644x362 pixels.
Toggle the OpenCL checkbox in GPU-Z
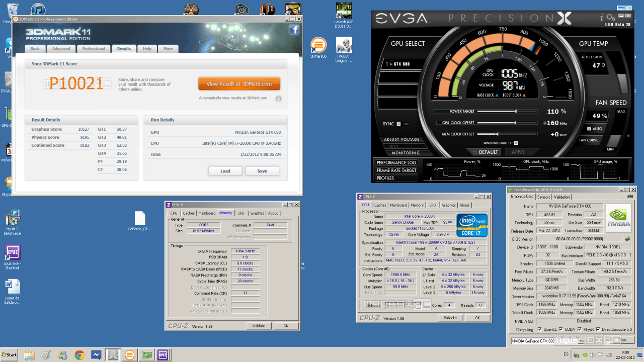[540, 330]
